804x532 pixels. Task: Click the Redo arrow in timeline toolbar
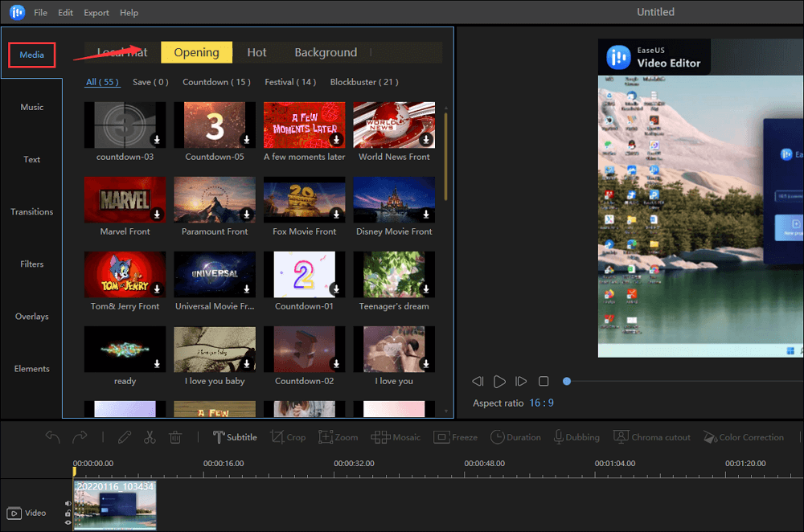80,437
